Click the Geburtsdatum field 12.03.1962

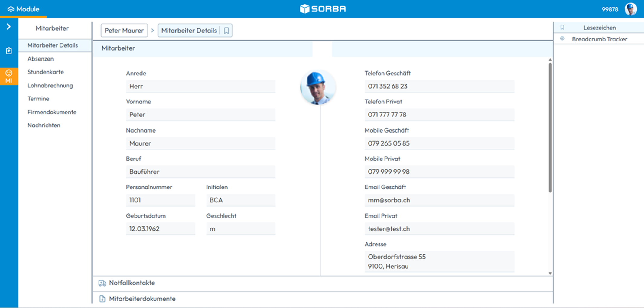(160, 229)
